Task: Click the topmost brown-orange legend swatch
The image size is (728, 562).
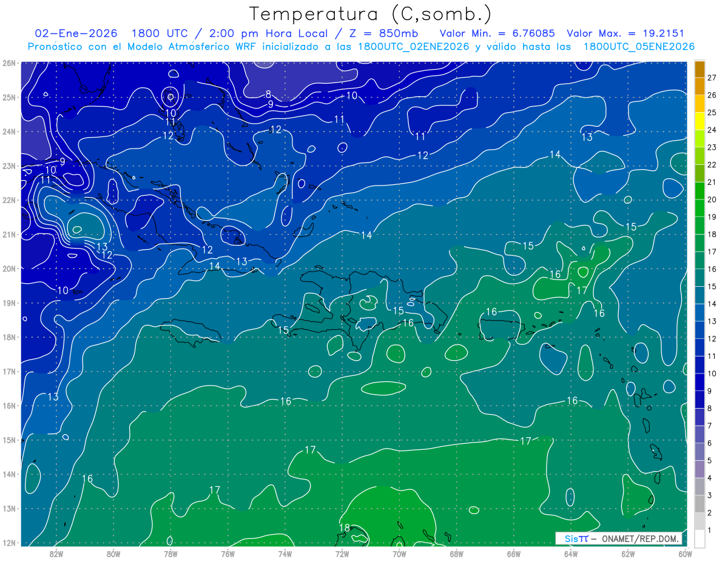Action: coord(699,69)
